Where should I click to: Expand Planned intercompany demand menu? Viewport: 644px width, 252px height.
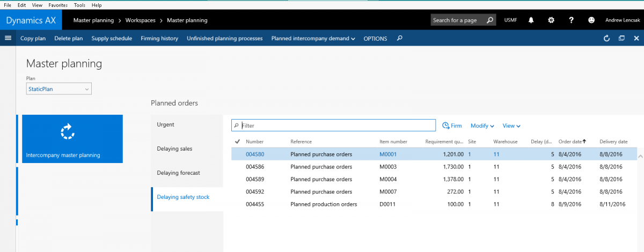pyautogui.click(x=313, y=39)
